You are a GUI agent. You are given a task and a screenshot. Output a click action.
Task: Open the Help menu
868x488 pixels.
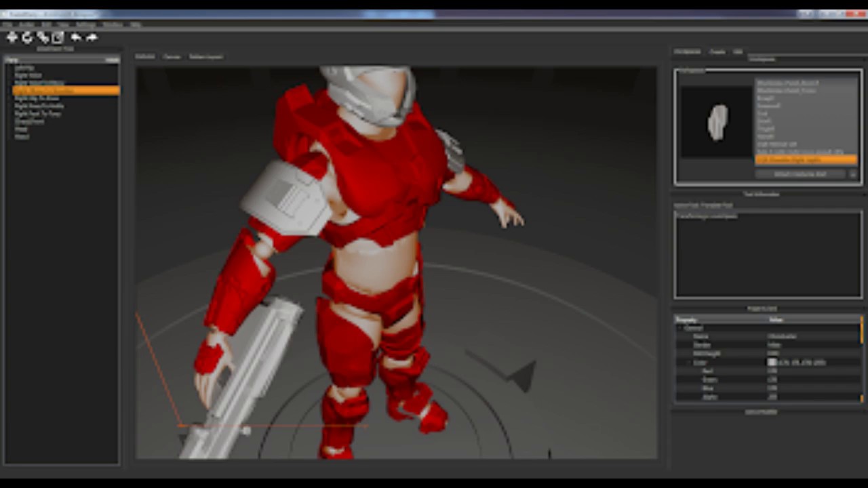tap(136, 24)
